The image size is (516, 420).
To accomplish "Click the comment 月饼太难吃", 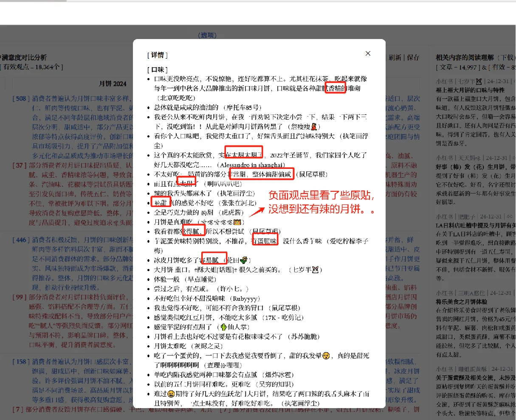I will 171,346.
